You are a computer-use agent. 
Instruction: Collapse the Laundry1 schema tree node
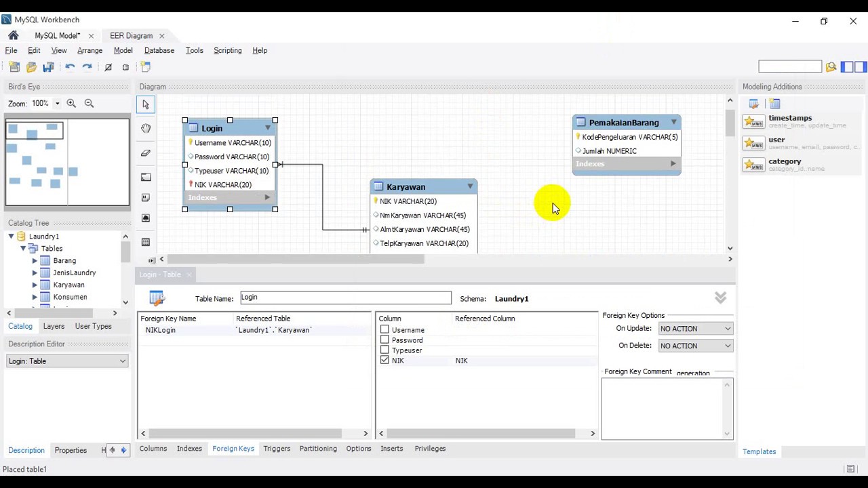point(11,236)
